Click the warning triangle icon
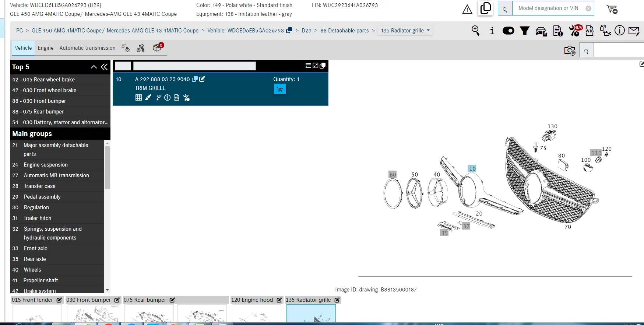This screenshot has height=325, width=644. click(x=467, y=9)
